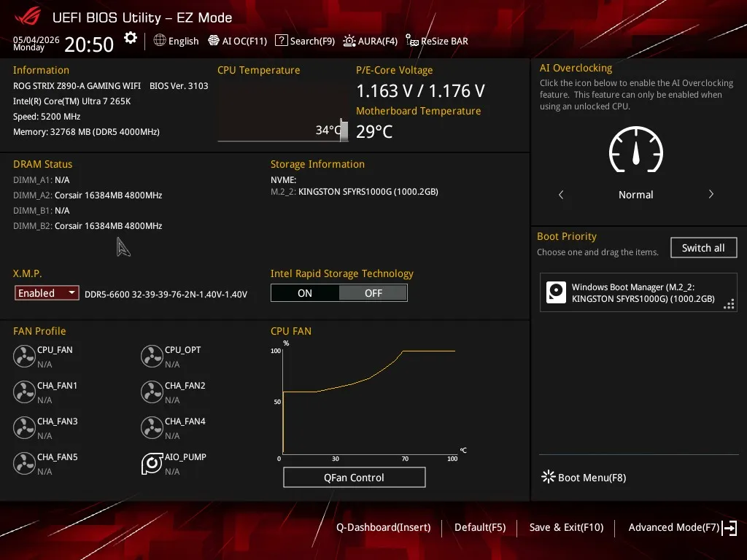Select the CHA_FAN2 fan icon
Image resolution: width=747 pixels, height=560 pixels.
(152, 392)
